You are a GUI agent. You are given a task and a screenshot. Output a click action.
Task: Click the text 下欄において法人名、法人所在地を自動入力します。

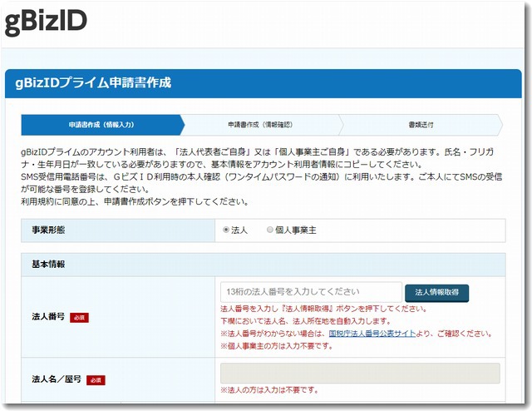[x=306, y=321]
